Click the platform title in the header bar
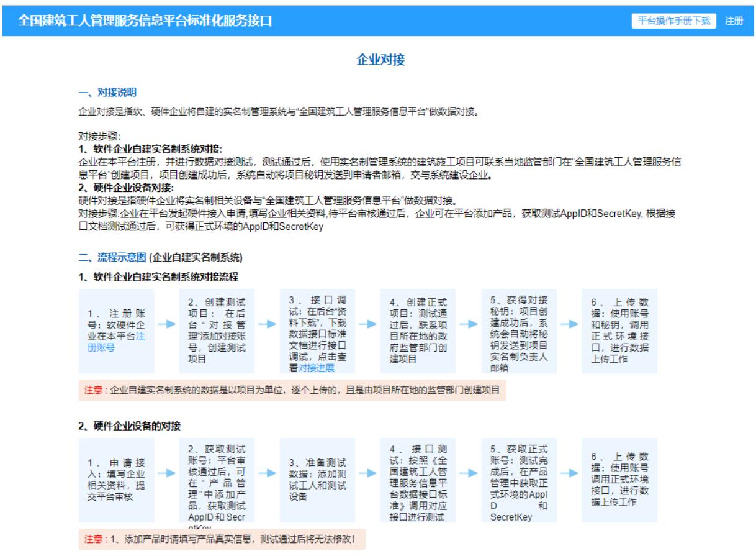The height and width of the screenshot is (556, 756). [145, 21]
